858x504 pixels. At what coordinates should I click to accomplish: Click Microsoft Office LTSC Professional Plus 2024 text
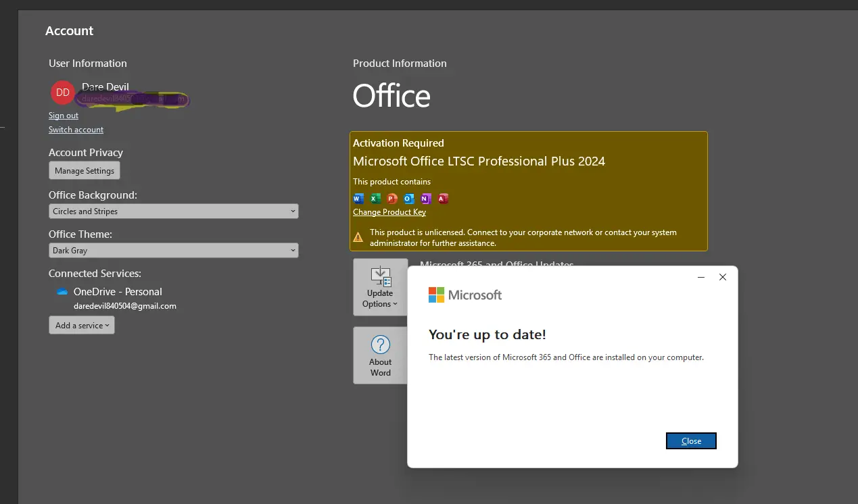[x=479, y=161]
